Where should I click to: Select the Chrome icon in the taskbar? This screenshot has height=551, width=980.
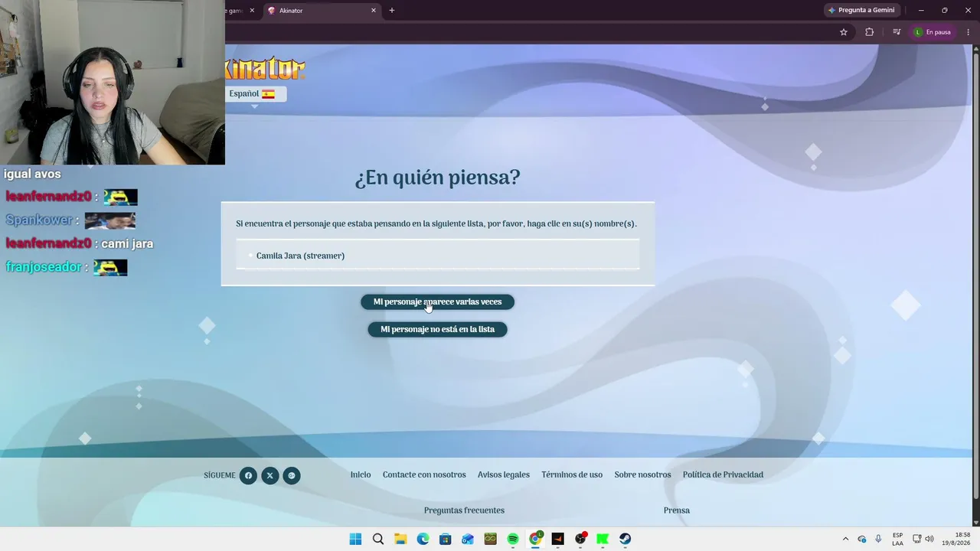[536, 539]
